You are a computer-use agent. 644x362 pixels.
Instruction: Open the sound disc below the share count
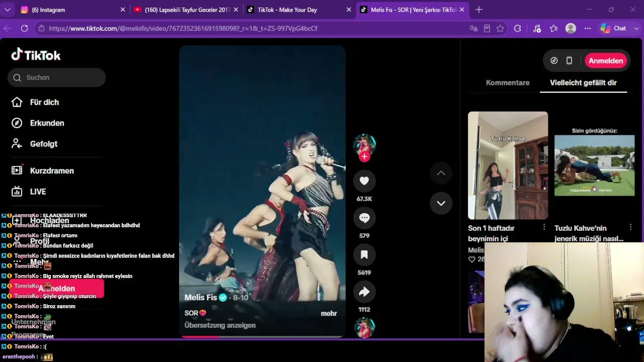pos(364,327)
